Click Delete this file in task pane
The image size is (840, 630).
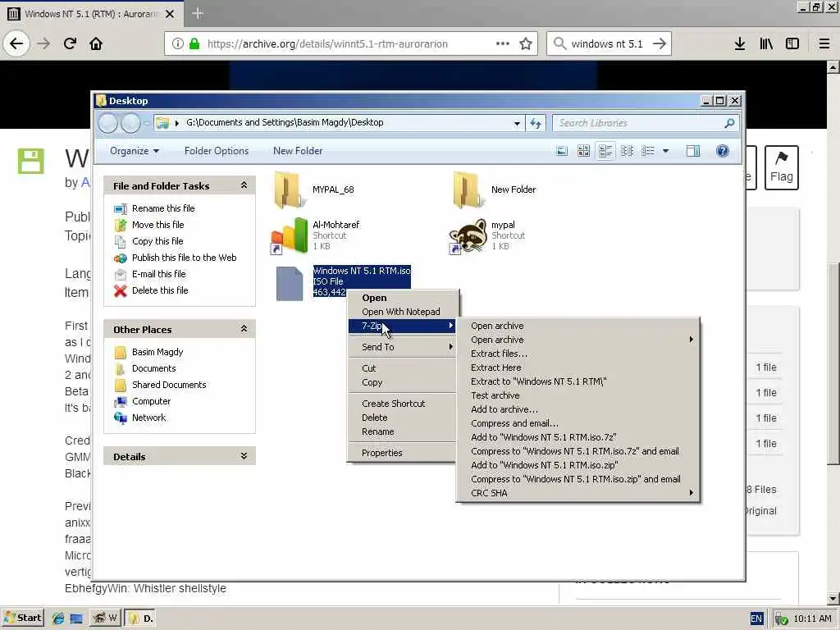(x=160, y=291)
